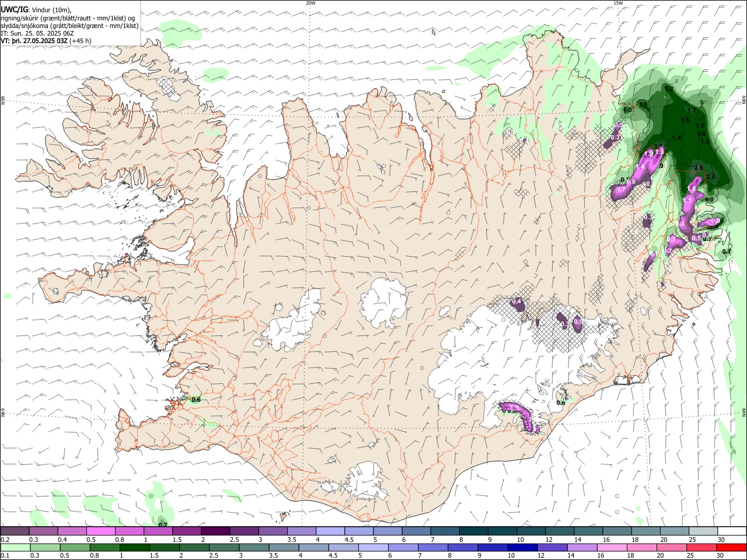Click the lavender 4 swatch in the top legend row
747x560 pixels.
331,531
